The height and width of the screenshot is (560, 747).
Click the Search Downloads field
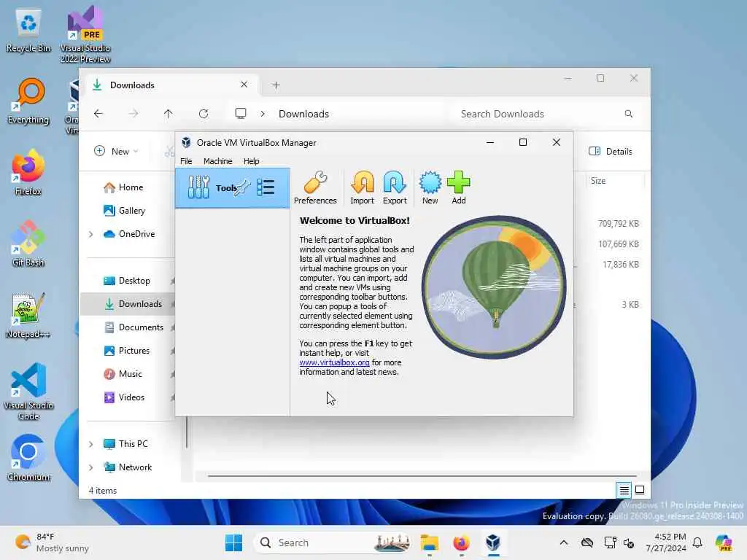tap(546, 114)
